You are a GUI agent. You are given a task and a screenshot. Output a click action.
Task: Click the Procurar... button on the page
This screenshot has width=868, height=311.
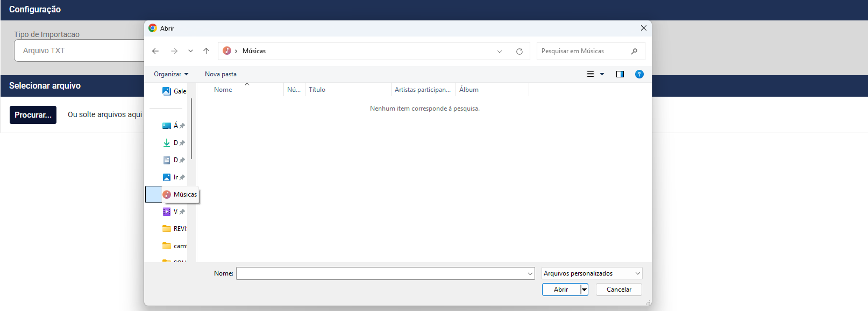[33, 115]
